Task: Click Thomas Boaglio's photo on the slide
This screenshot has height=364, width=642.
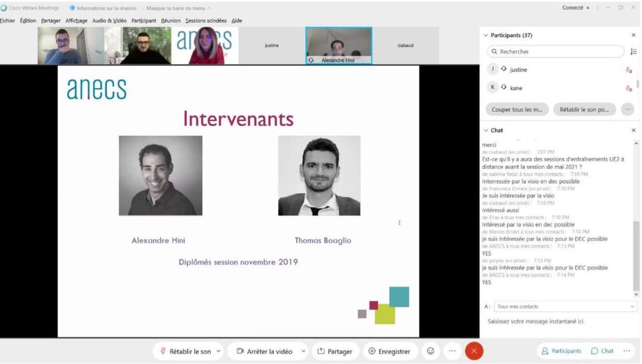Action: (x=319, y=175)
